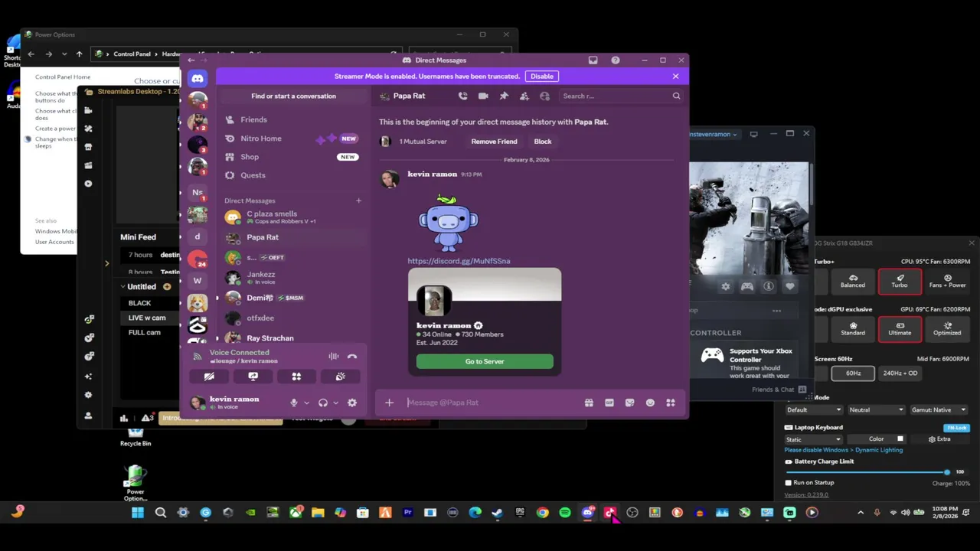Open soundboard in voice panel

(x=340, y=377)
